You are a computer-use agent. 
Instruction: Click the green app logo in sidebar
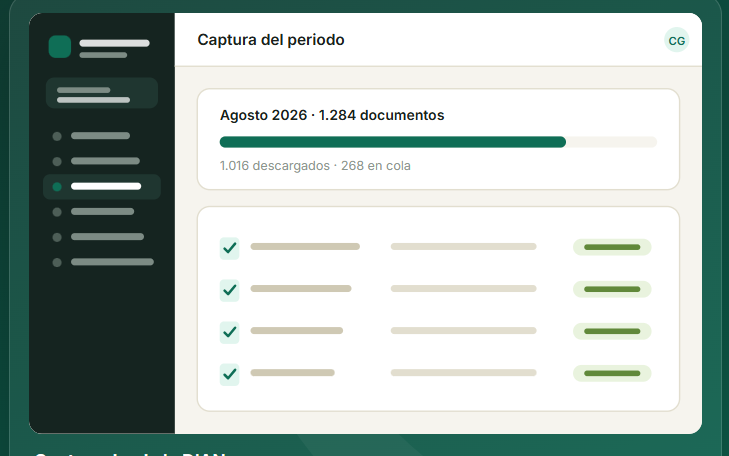pos(60,46)
